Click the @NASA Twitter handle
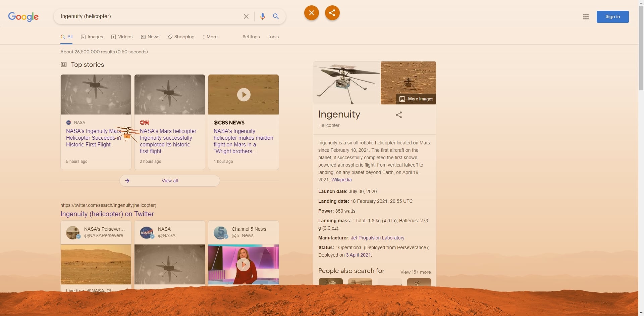The image size is (644, 316). coord(167,236)
